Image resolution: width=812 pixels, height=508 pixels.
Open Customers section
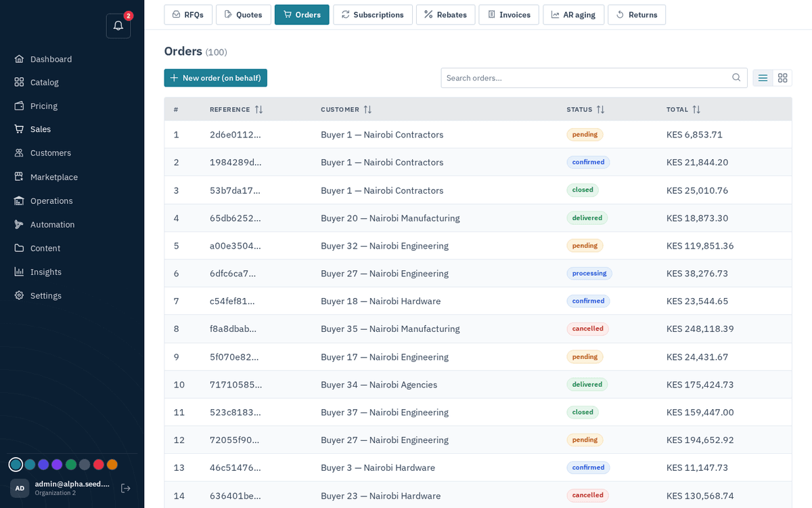click(51, 153)
